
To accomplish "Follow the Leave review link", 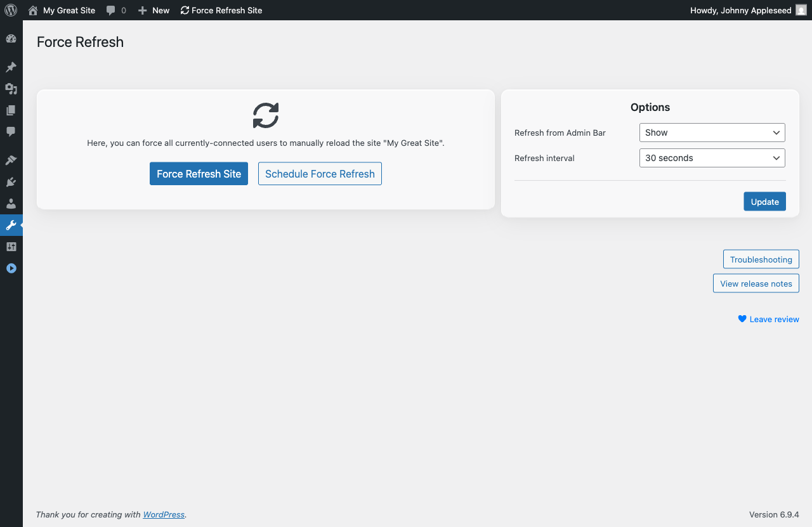I will point(768,319).
